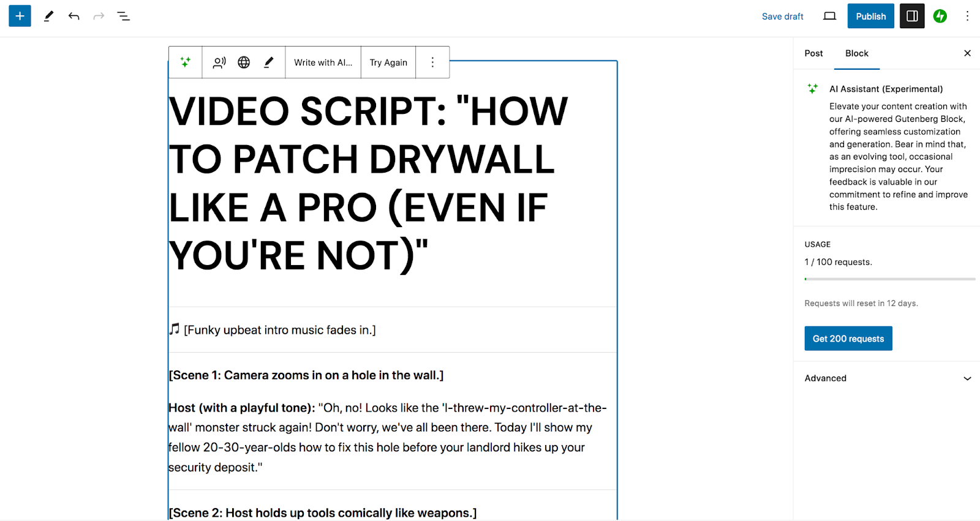Open the Jetpack lightning bolt panel
This screenshot has width=980, height=521.
click(940, 16)
